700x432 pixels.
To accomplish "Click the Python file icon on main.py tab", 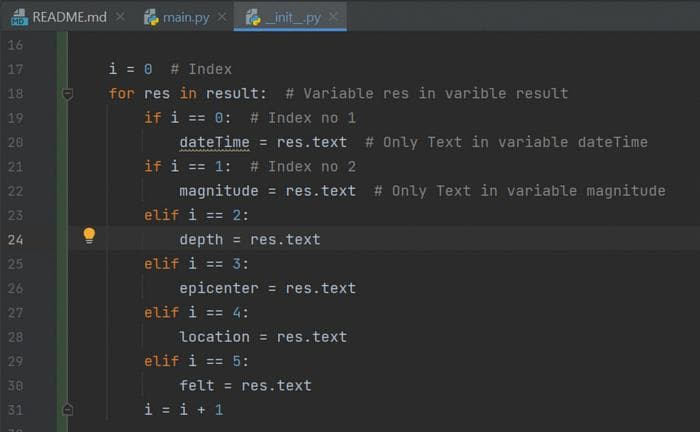I will [x=151, y=17].
